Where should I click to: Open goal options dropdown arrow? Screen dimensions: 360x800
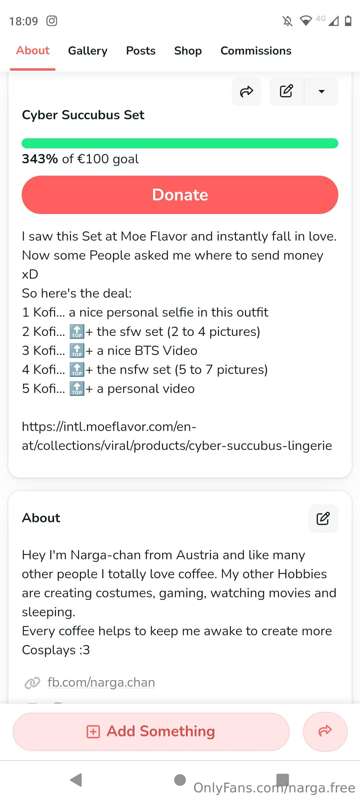[321, 92]
